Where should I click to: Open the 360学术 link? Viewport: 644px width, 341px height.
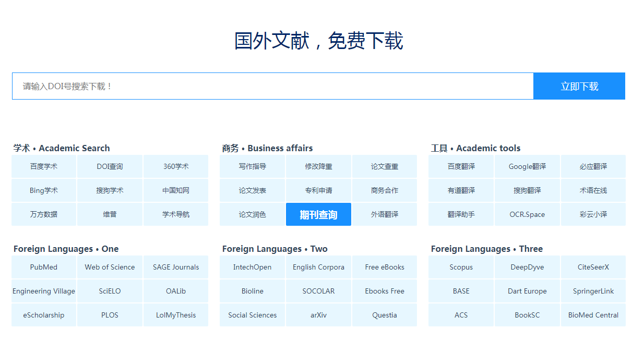point(176,166)
